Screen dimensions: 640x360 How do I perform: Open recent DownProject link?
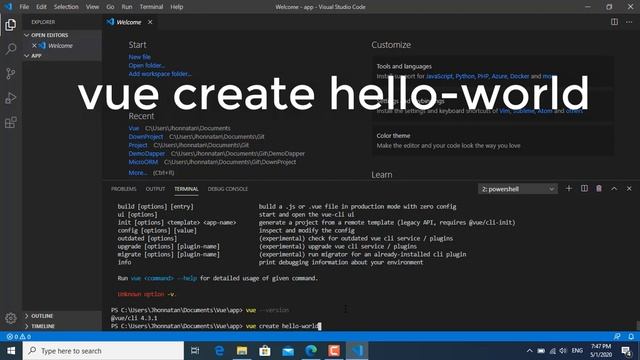pos(146,137)
